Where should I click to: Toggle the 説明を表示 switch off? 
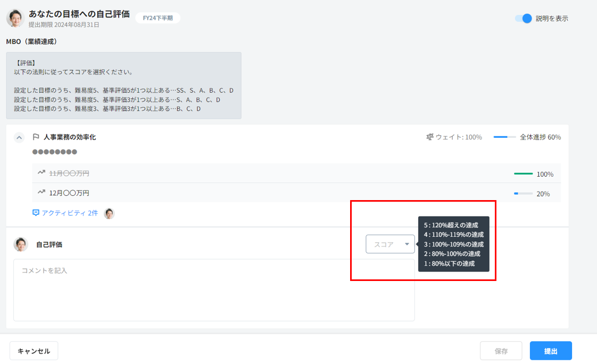pos(524,18)
